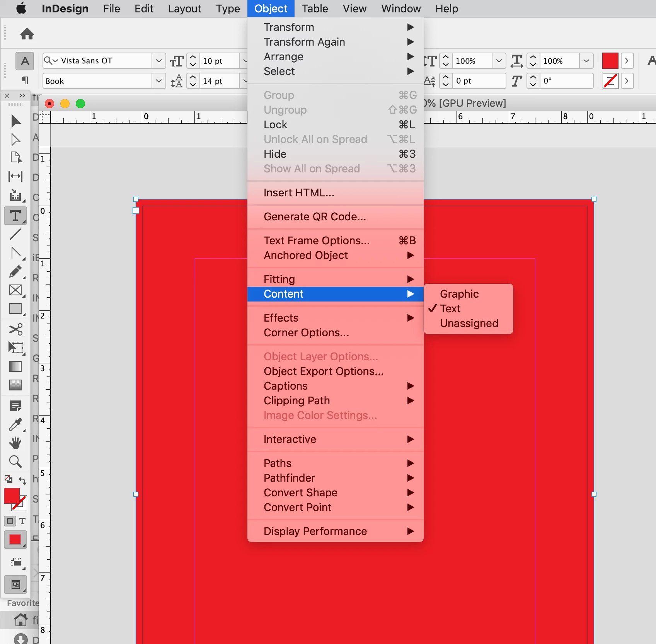
Task: Toggle formatting affects container
Action: pos(10,521)
